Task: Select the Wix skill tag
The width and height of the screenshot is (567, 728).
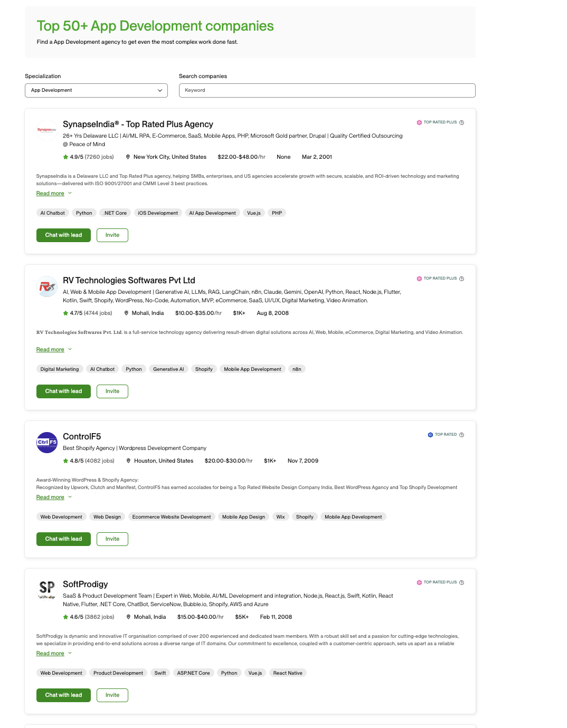Action: (x=280, y=517)
